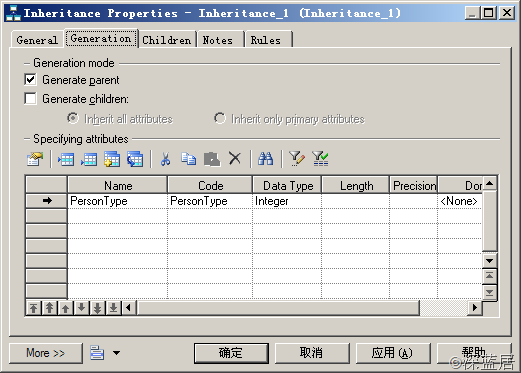Click the <None> domain cell
The height and width of the screenshot is (373, 521).
460,201
